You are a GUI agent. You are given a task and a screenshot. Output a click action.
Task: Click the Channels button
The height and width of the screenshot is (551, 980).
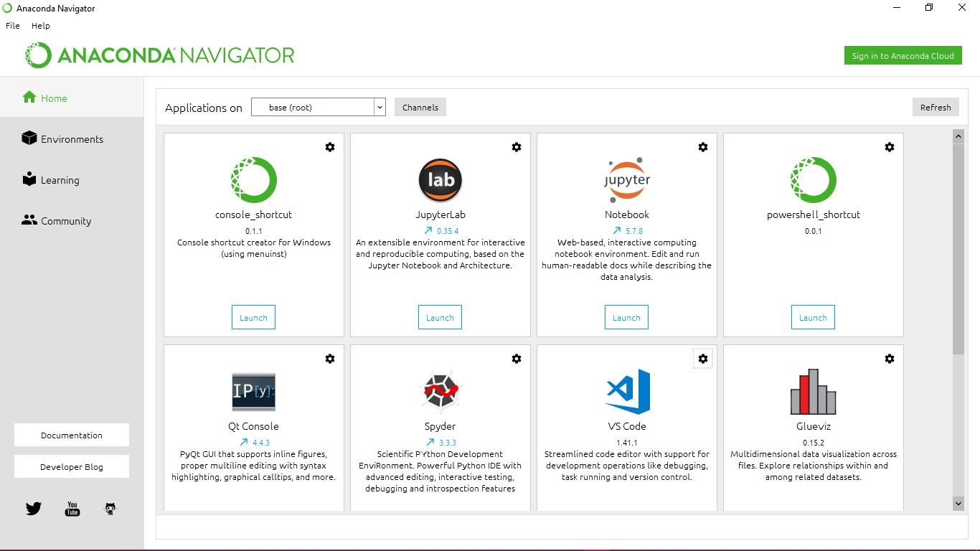pos(420,107)
